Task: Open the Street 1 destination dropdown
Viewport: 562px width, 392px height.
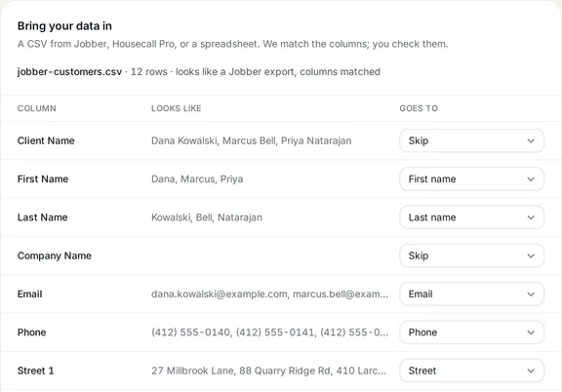Action: [471, 371]
